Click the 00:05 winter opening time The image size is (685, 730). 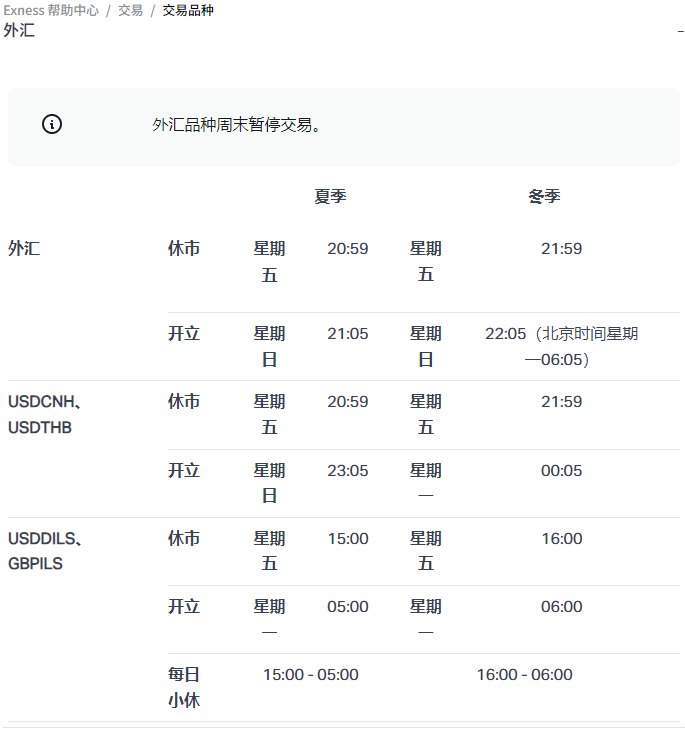(x=561, y=470)
